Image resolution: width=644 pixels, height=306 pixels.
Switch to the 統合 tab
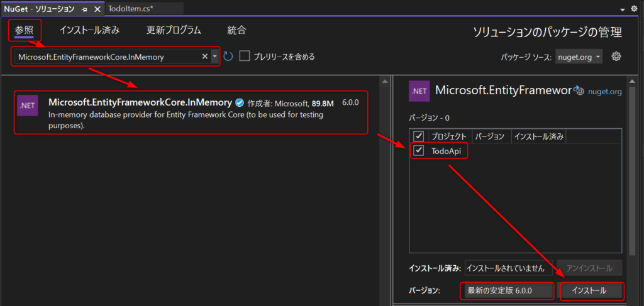coord(236,30)
